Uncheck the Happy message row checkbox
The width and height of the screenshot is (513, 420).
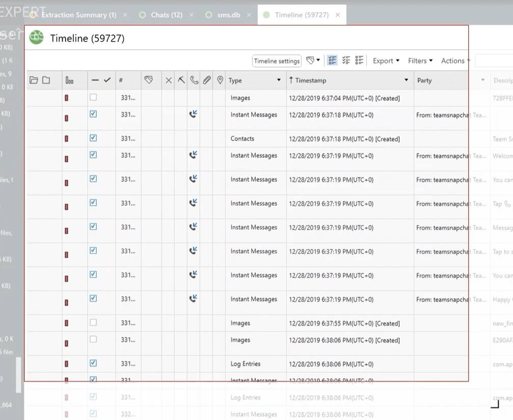click(x=93, y=298)
